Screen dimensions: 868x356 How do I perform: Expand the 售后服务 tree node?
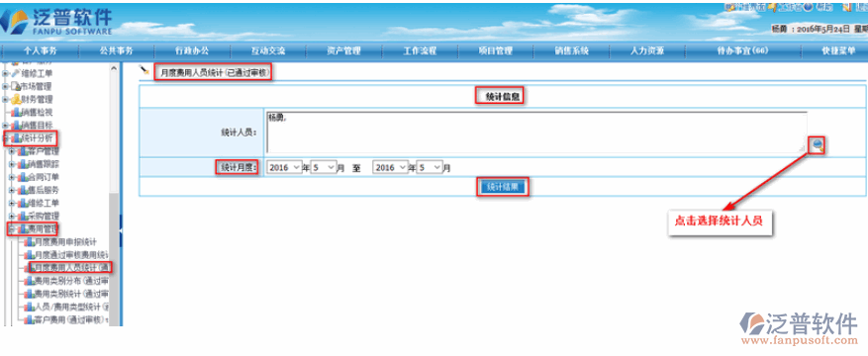12,190
